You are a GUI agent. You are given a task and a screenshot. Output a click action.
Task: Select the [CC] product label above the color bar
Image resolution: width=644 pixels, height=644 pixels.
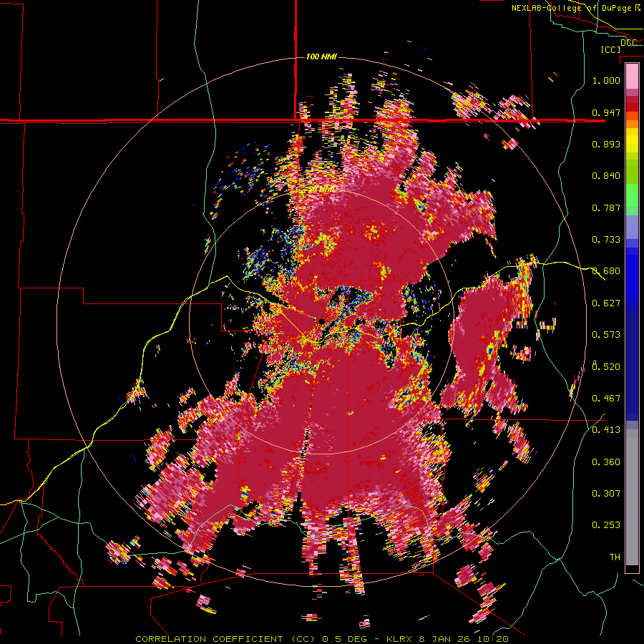tap(610, 49)
